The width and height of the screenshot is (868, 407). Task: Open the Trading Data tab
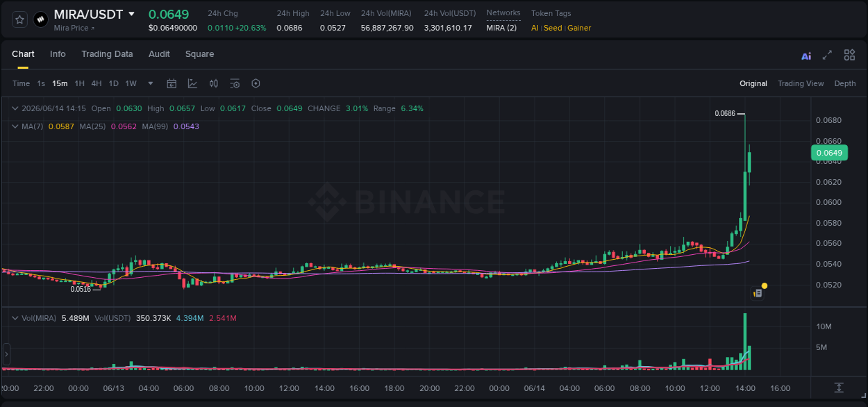click(107, 54)
